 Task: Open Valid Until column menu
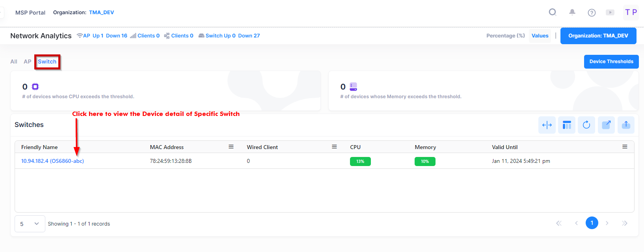[x=625, y=147]
